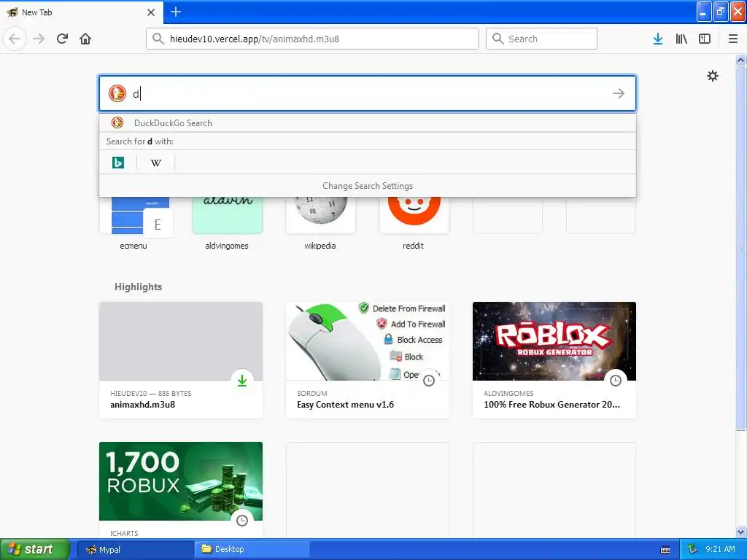Switch to Desktop taskbar button
The width and height of the screenshot is (747, 560).
(x=252, y=550)
